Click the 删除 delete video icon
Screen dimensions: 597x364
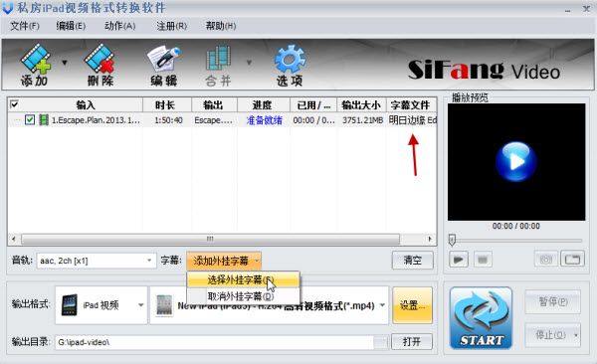click(99, 65)
